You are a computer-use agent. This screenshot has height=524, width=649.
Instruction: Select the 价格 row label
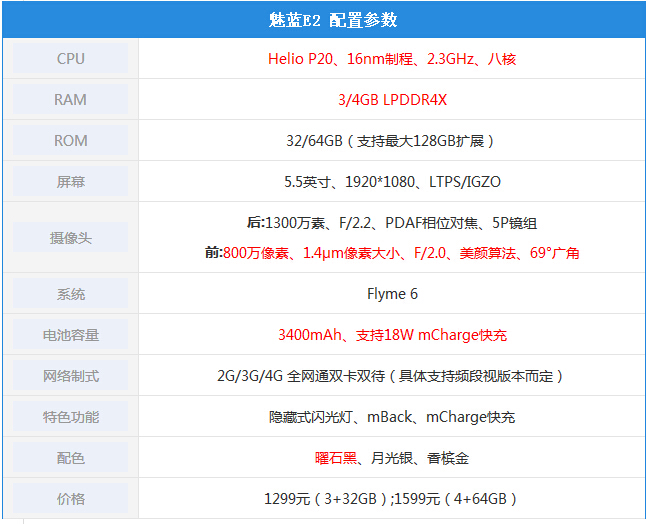[71, 499]
